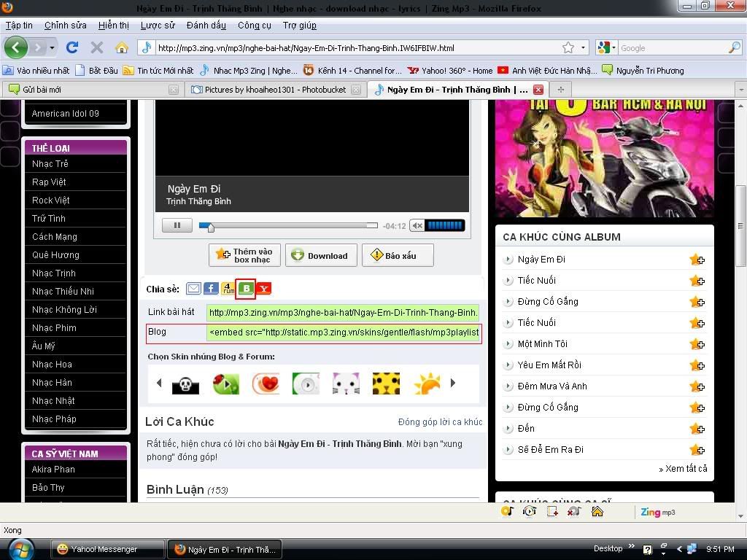Screen dimensions: 747x560
Task: Open Xem tất cả album link
Action: point(683,469)
